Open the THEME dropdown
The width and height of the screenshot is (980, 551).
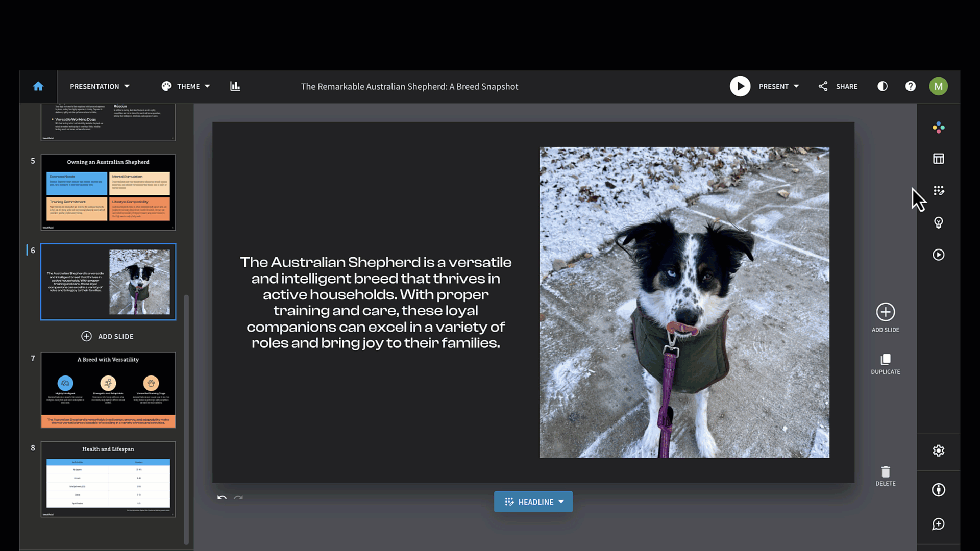[x=186, y=86]
